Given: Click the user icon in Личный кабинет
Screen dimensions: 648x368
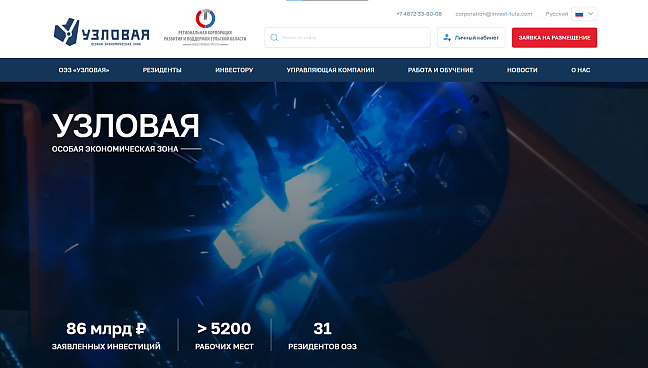Looking at the screenshot, I should pos(447,38).
